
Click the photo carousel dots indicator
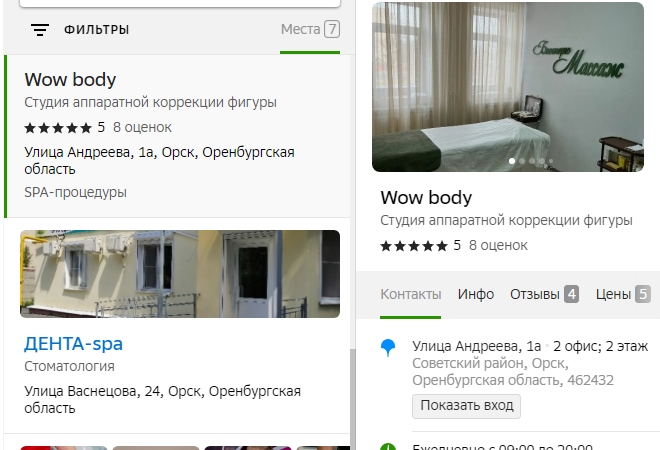coord(531,161)
